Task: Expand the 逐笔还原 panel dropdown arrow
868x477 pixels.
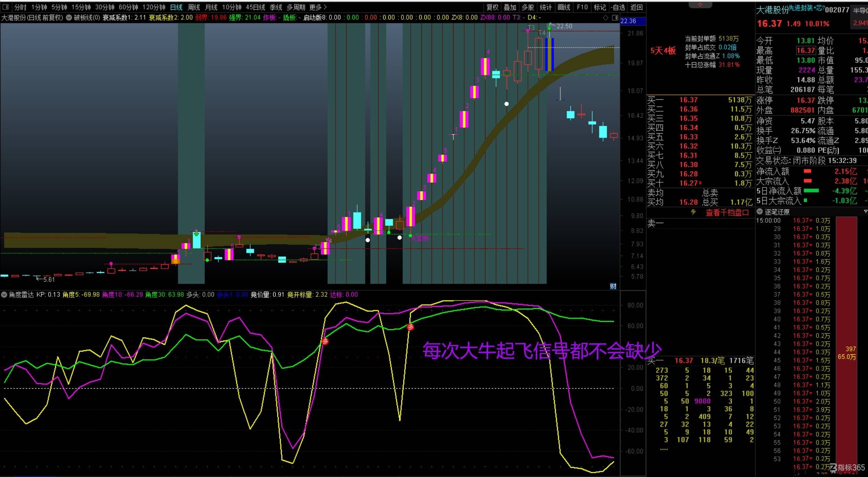Action: click(x=760, y=212)
